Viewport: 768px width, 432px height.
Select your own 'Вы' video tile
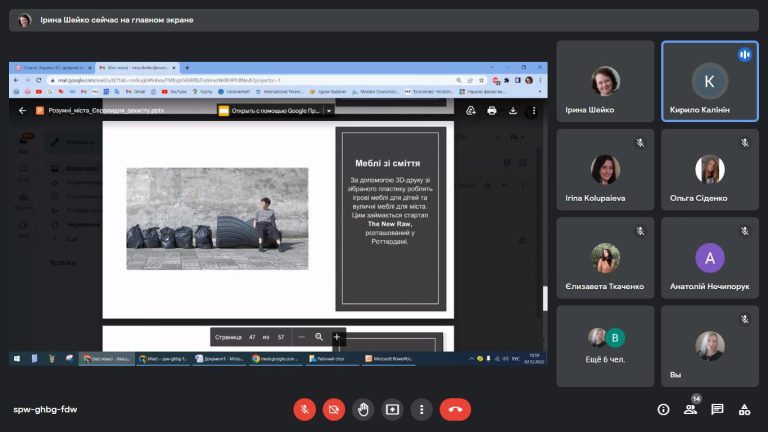coord(710,346)
